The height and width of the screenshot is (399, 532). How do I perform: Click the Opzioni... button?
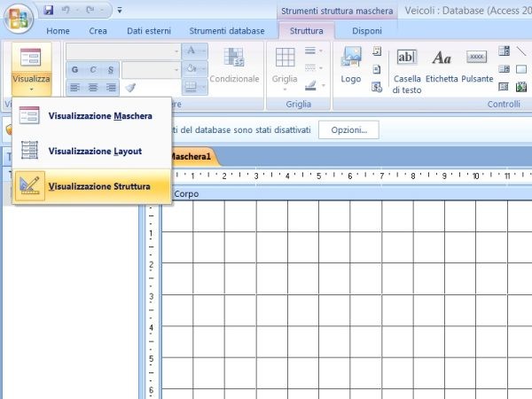(348, 129)
